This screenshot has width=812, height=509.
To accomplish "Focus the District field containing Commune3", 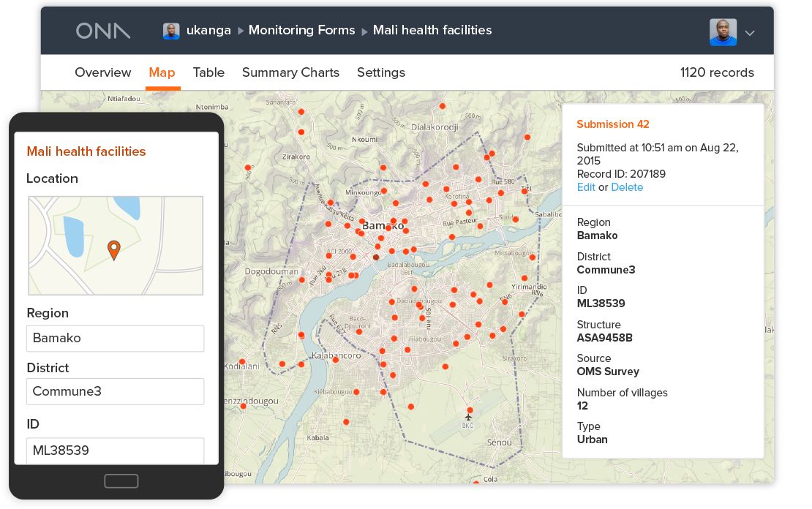I will 116,391.
